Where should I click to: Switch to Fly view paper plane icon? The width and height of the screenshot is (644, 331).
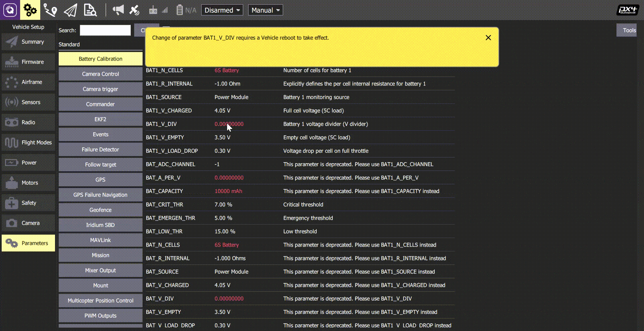(70, 10)
